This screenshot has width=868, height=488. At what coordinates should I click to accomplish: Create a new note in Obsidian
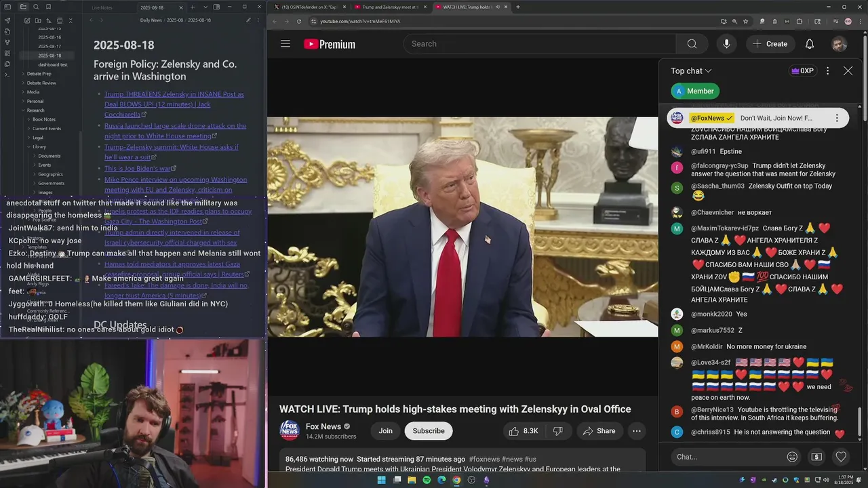(x=27, y=20)
